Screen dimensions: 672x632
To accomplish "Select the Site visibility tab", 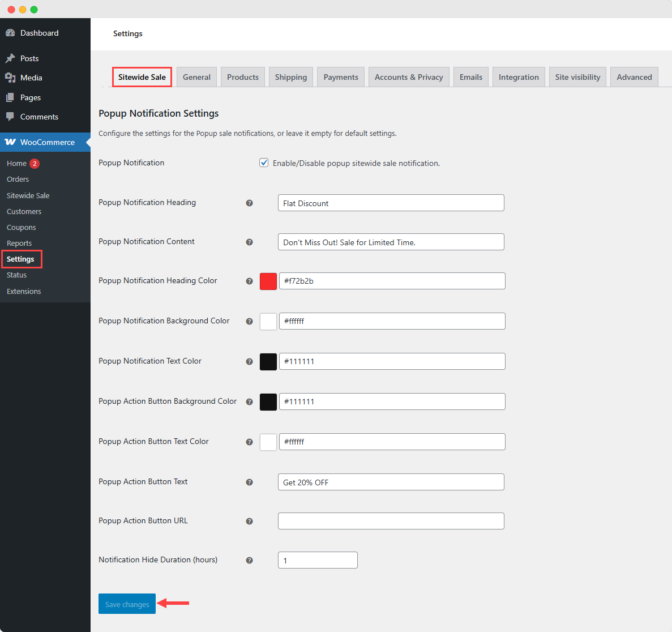I will pos(577,77).
